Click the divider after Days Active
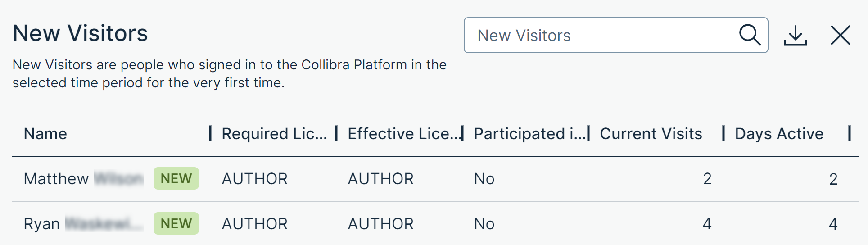This screenshot has width=868, height=245. 849,134
